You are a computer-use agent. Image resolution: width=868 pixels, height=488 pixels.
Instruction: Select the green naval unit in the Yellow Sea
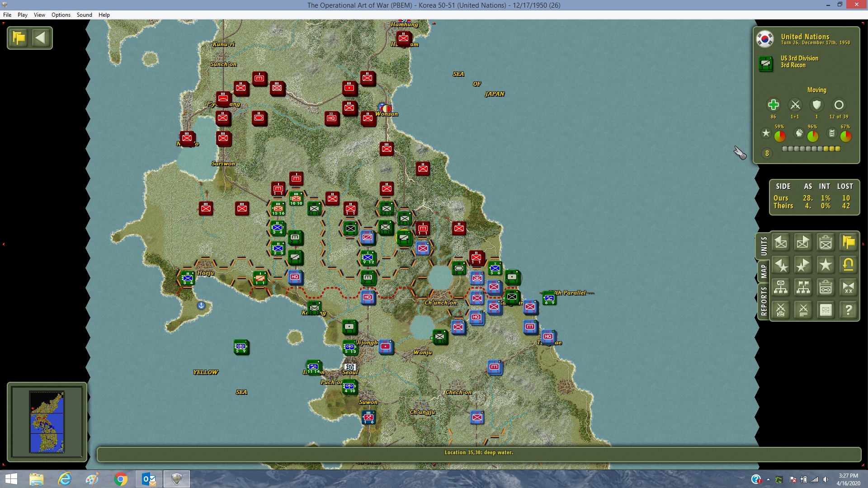pos(241,347)
